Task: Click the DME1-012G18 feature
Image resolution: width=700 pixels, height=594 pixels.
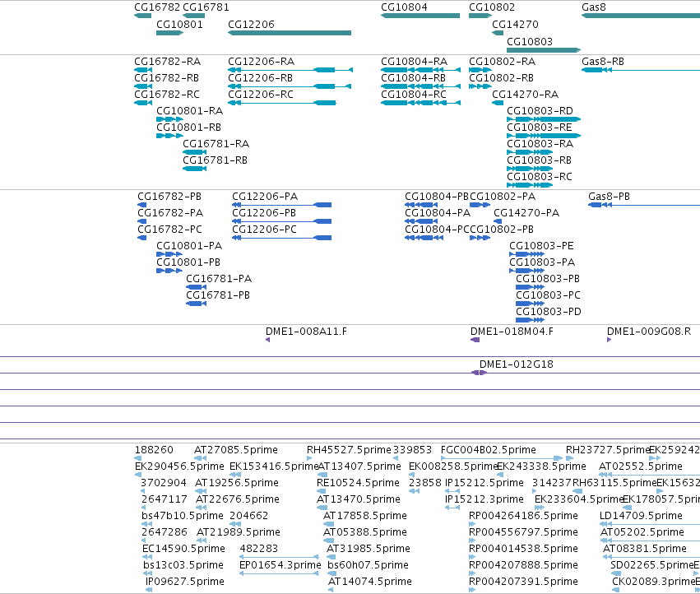Action: (479, 373)
